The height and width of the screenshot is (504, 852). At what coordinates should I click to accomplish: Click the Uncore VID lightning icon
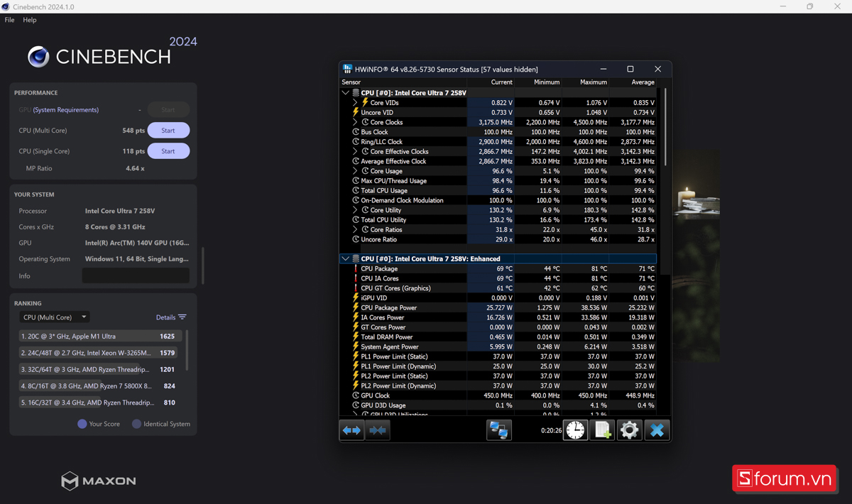(356, 112)
